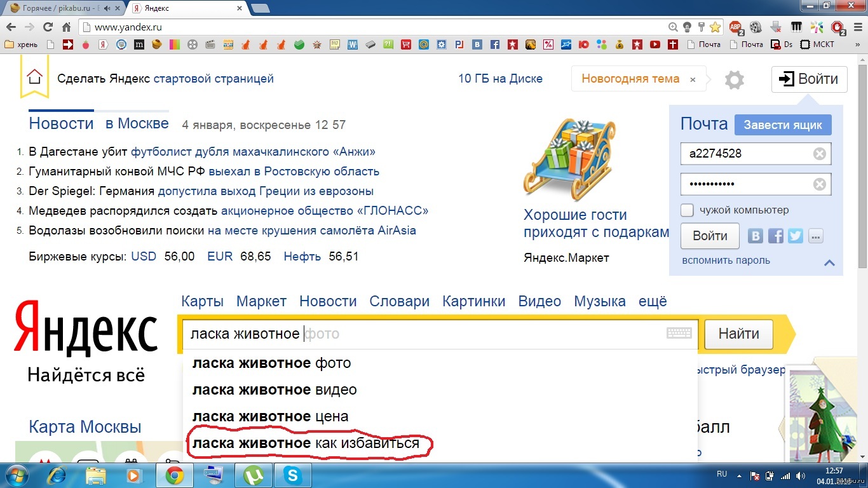
Task: Open the Sberbank green bookmark icon
Action: point(299,44)
